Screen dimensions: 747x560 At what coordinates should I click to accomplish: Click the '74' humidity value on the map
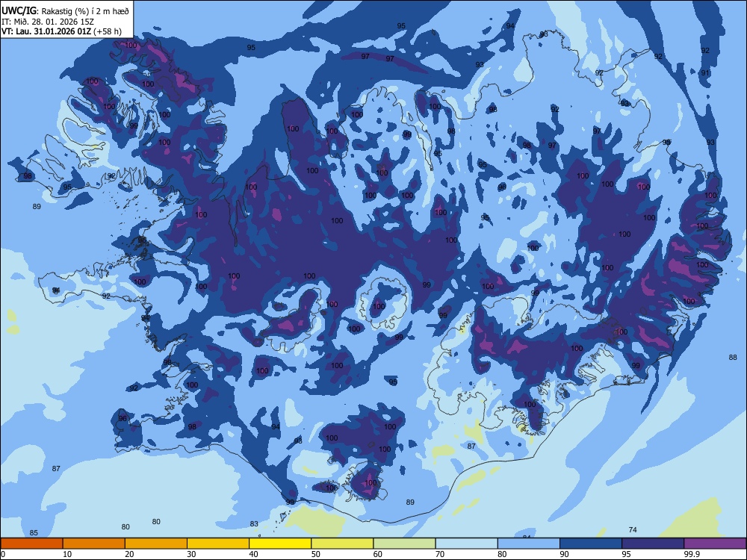633,529
